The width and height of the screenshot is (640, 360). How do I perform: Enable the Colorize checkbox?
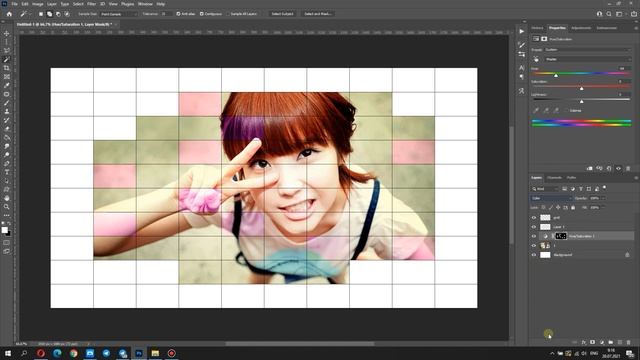tap(567, 110)
